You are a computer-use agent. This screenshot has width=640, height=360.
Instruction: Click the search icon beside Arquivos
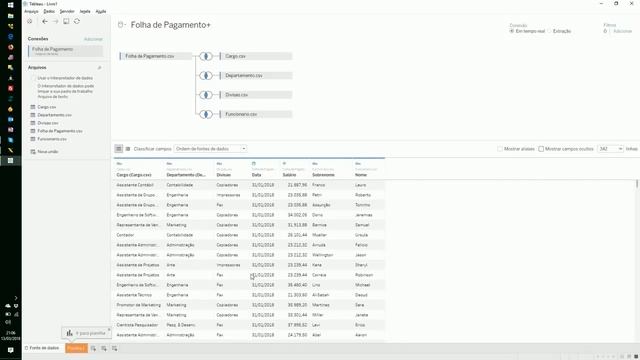99,68
